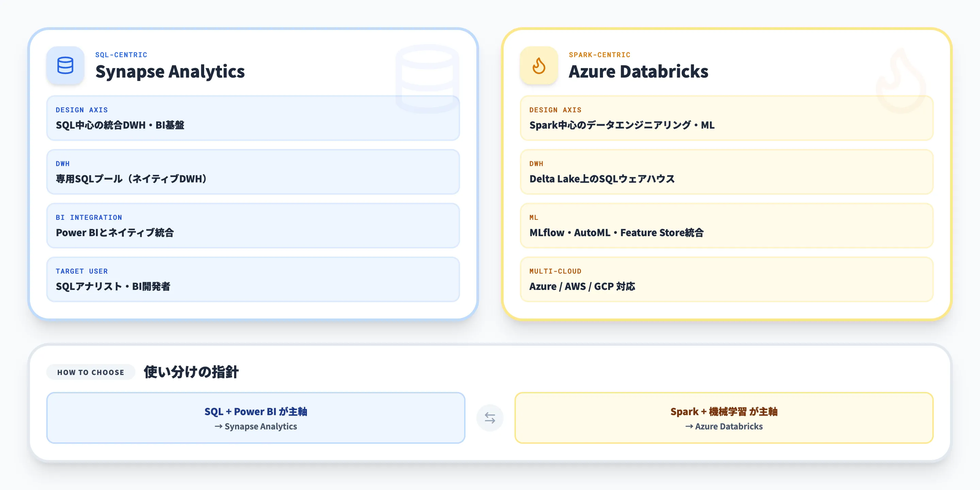Click the swap arrows icon between choice cards
Viewport: 980px width, 490px height.
(x=490, y=418)
